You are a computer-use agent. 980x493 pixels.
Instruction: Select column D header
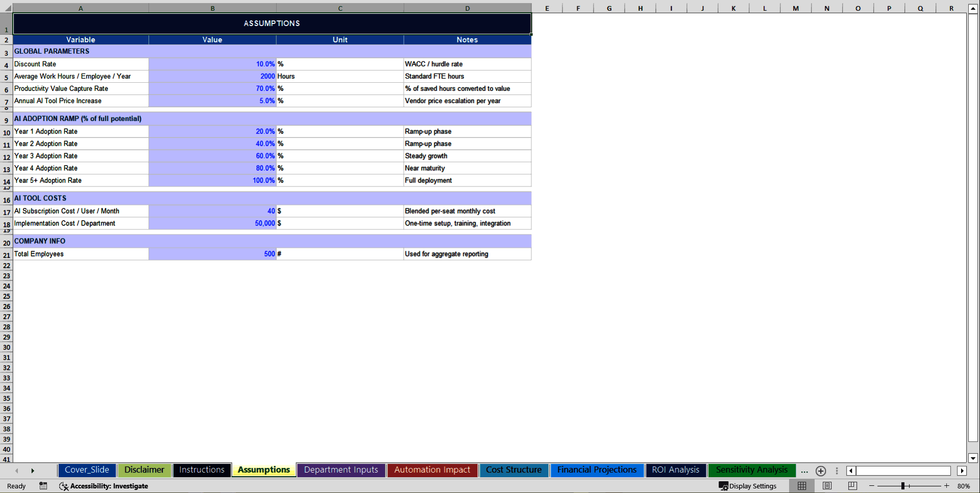(x=467, y=8)
